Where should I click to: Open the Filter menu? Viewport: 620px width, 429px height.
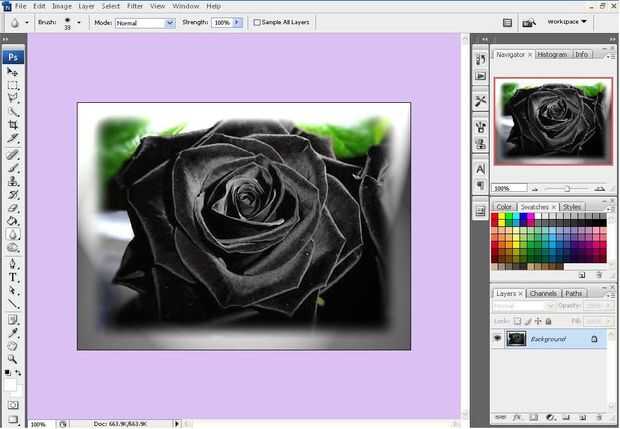coord(135,6)
